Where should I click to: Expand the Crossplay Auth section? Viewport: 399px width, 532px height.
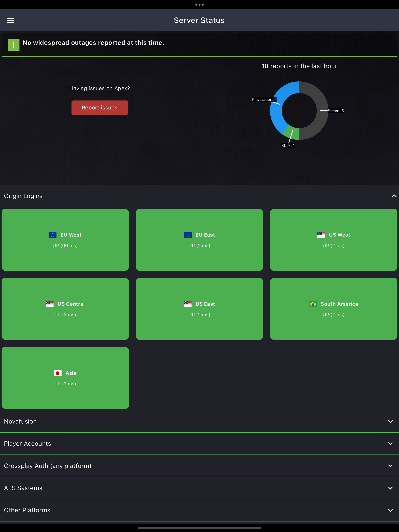(390, 466)
